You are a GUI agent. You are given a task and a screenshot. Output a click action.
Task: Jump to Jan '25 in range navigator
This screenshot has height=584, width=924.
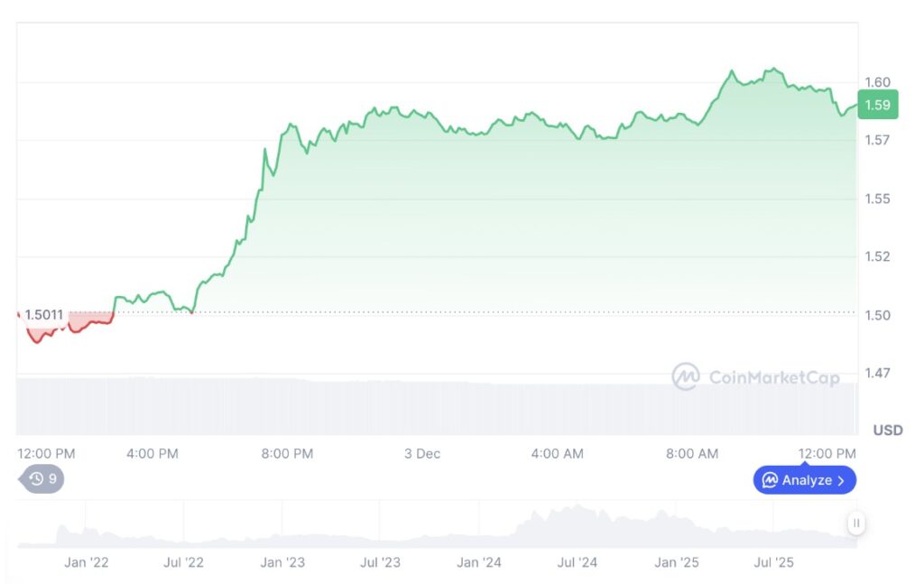[677, 562]
